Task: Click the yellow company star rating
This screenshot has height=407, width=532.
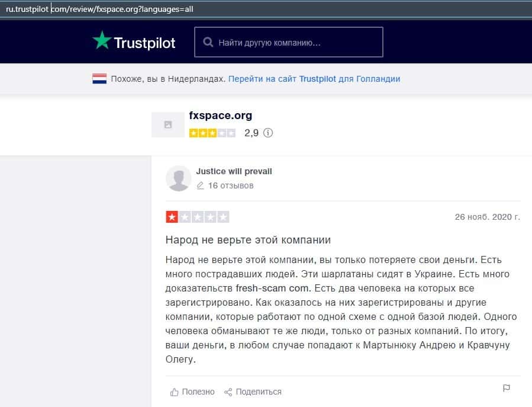Action: tap(212, 133)
